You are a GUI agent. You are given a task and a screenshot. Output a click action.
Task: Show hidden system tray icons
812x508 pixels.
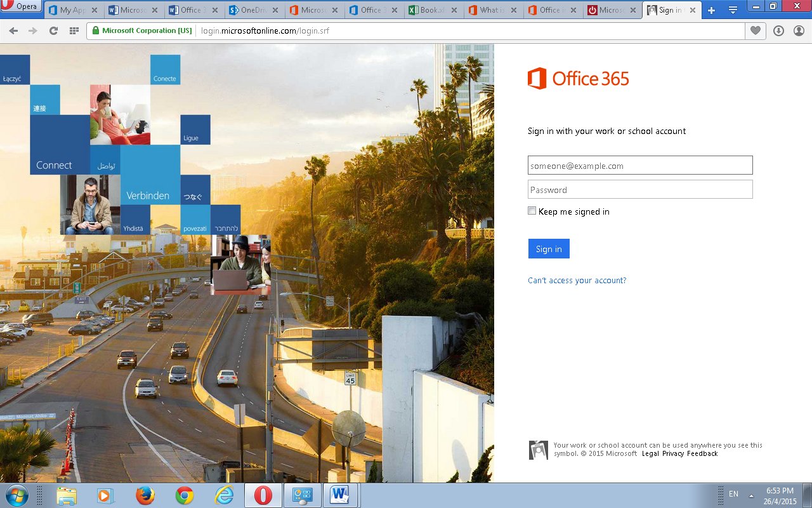[x=752, y=495]
